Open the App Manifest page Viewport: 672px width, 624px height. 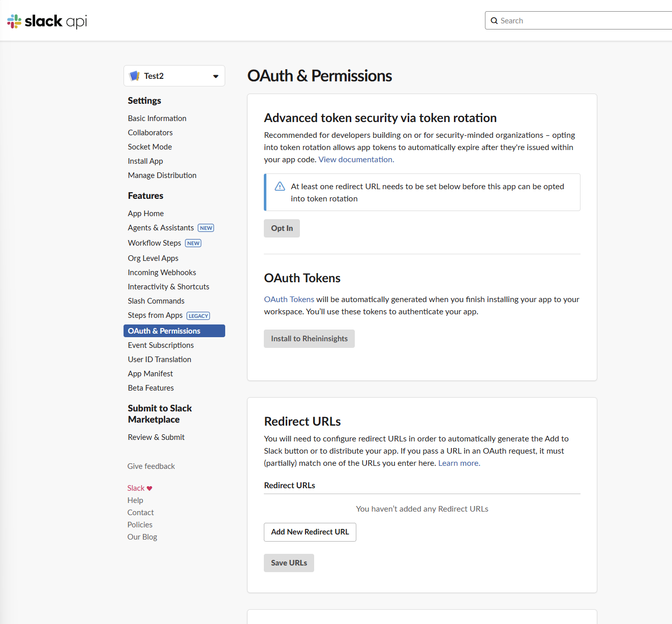coord(150,374)
